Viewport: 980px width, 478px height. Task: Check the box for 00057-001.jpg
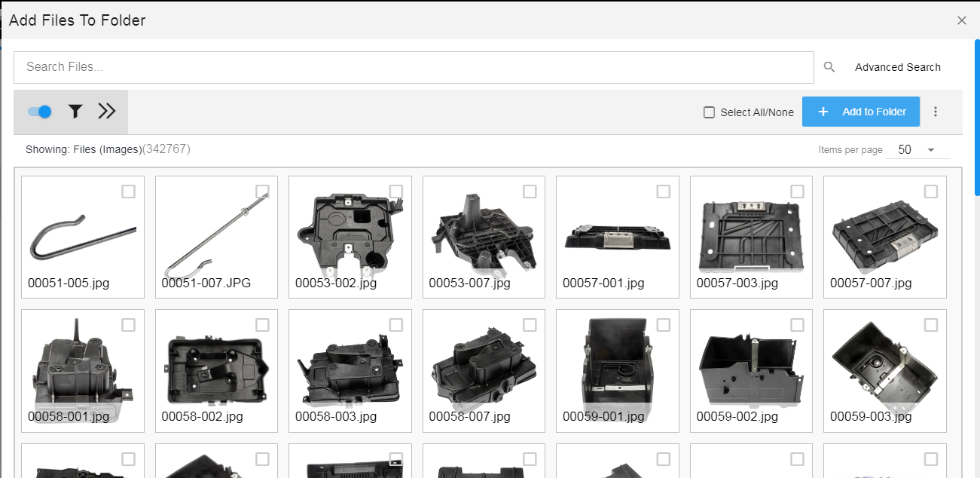663,192
